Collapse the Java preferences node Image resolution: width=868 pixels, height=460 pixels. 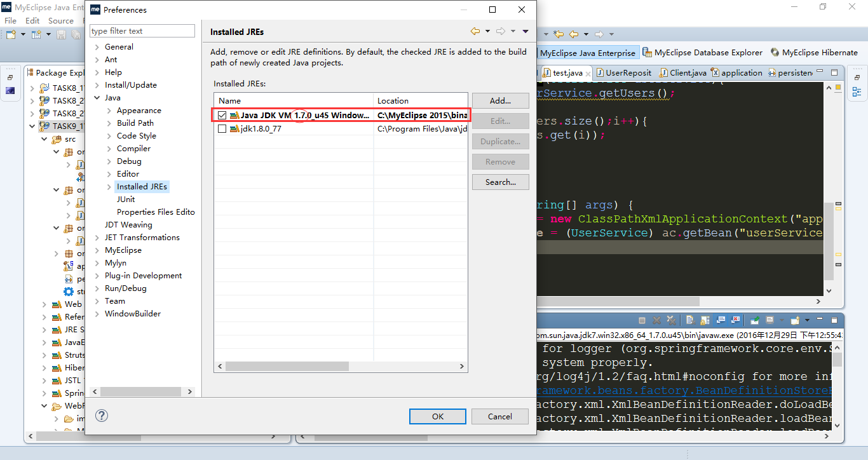[x=97, y=98]
